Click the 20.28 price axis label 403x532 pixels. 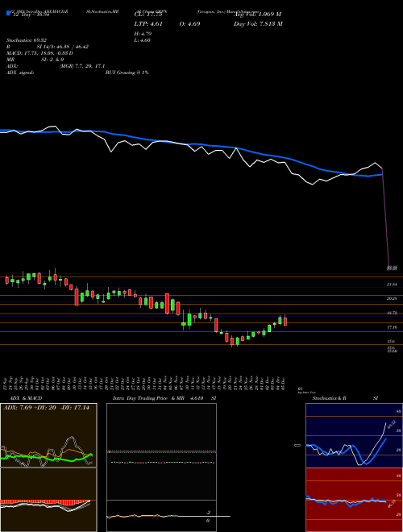(x=393, y=298)
